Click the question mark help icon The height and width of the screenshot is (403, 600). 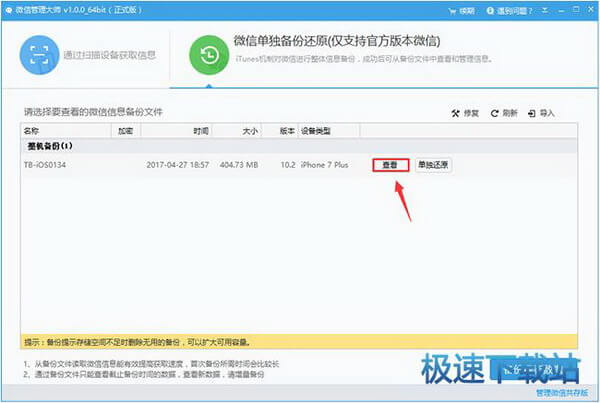point(490,11)
